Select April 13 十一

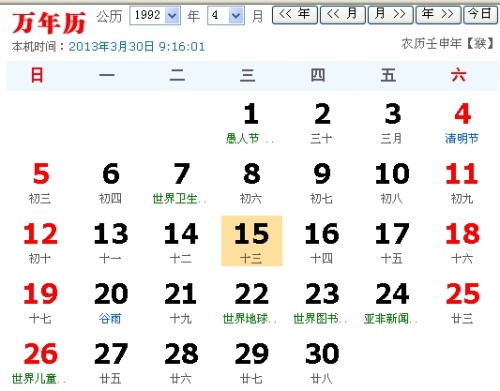[x=111, y=243]
